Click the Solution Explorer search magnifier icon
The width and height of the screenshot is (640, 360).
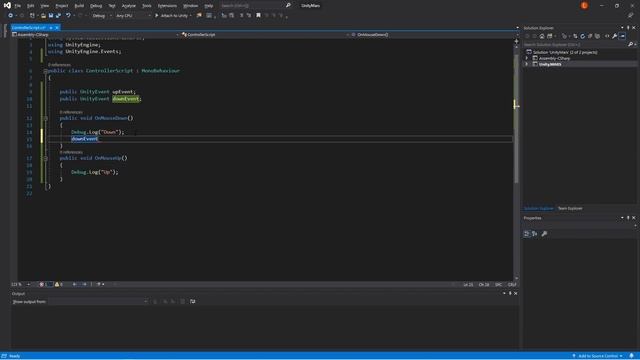[x=631, y=44]
